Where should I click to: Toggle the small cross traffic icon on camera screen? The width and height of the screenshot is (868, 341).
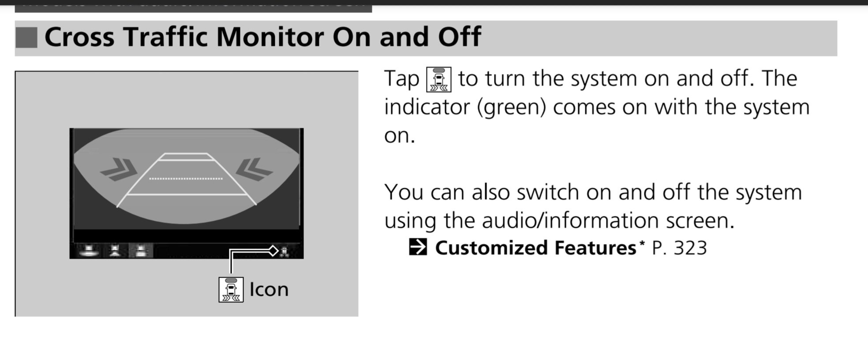point(284,252)
